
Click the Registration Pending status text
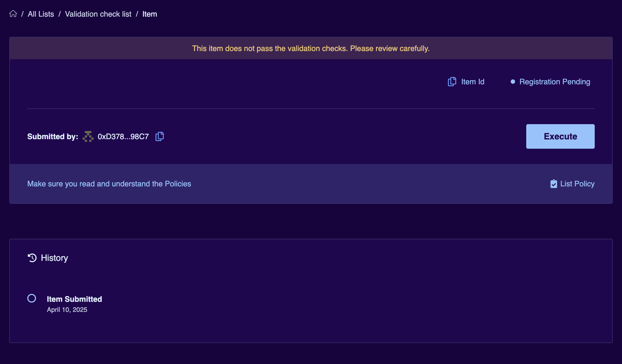[x=555, y=82]
